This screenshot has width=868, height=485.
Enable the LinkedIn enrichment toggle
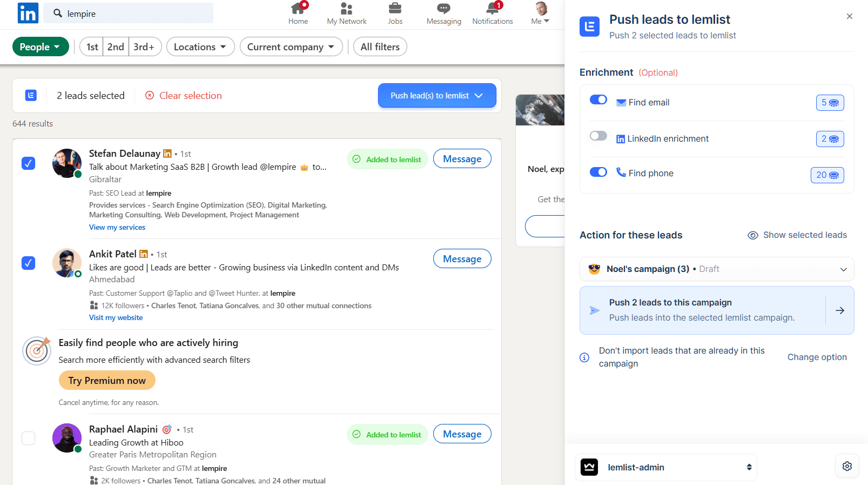pos(598,136)
